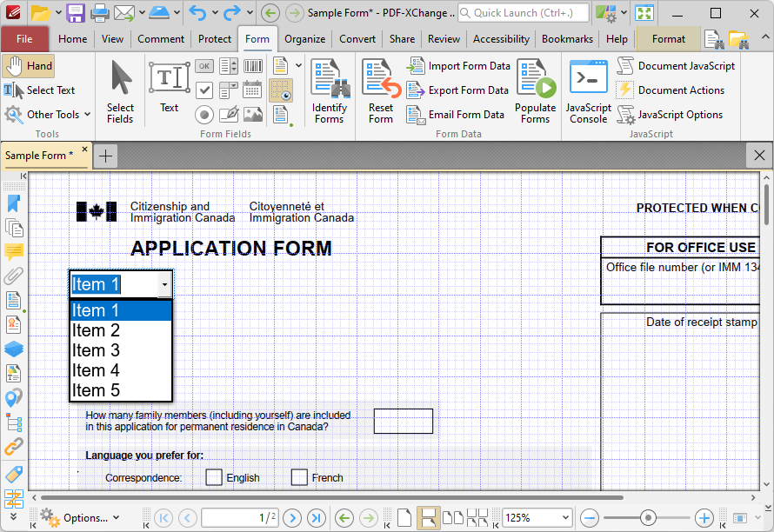Screen dimensions: 774x532
Task: Expand the open file dropdown arrow
Action: [x=58, y=13]
